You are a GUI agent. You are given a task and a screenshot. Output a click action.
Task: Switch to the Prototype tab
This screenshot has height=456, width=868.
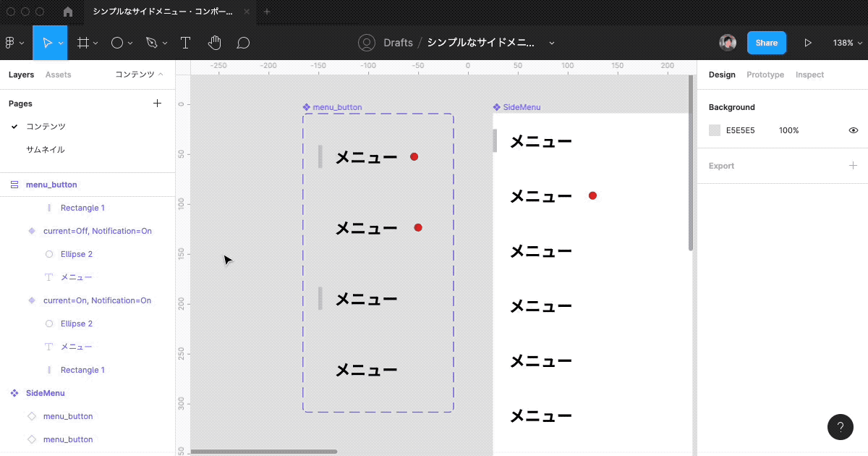[x=765, y=75]
